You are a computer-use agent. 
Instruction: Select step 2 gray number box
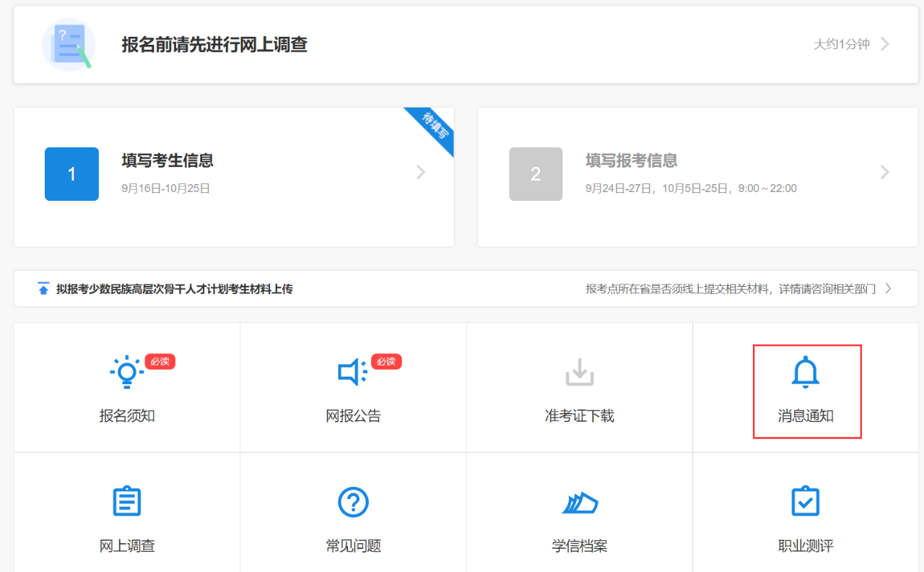tap(536, 174)
